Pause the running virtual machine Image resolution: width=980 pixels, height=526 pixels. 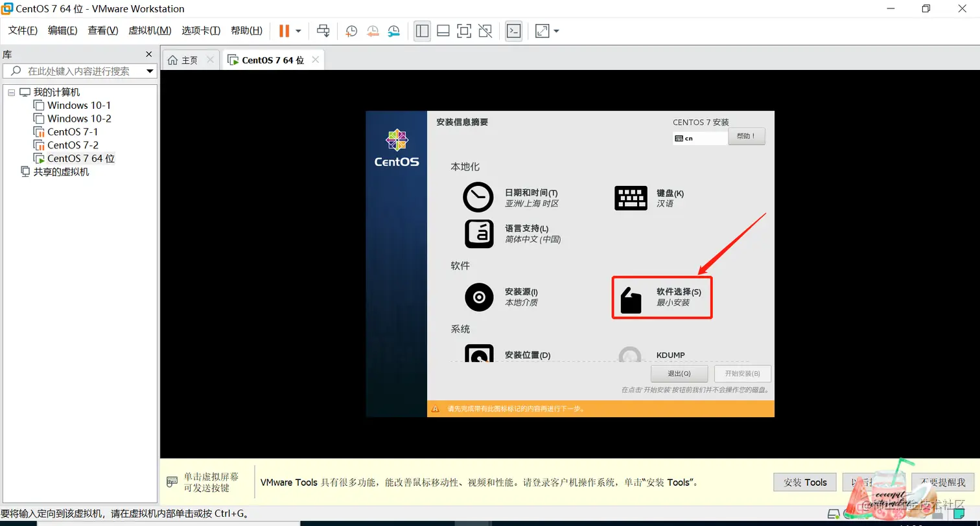(284, 30)
